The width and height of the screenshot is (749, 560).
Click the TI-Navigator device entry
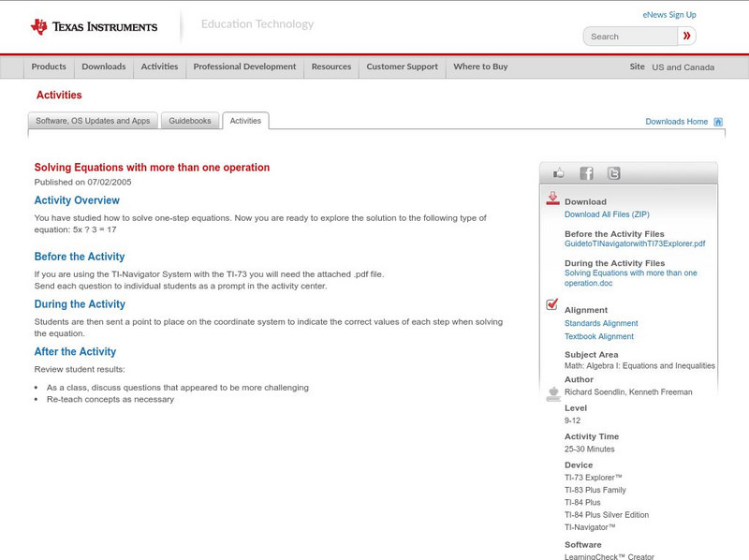590,527
